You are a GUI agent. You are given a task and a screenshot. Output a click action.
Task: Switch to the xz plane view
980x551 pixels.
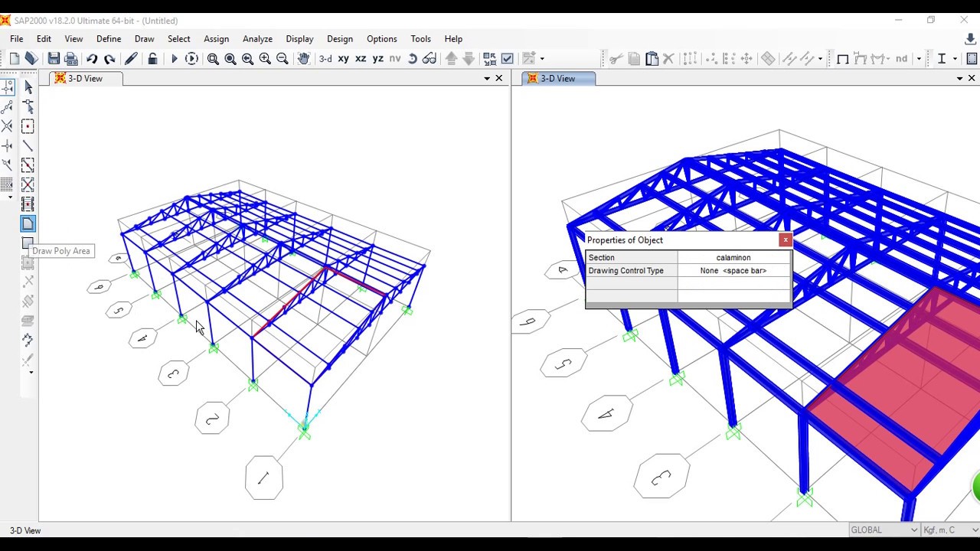pos(361,59)
